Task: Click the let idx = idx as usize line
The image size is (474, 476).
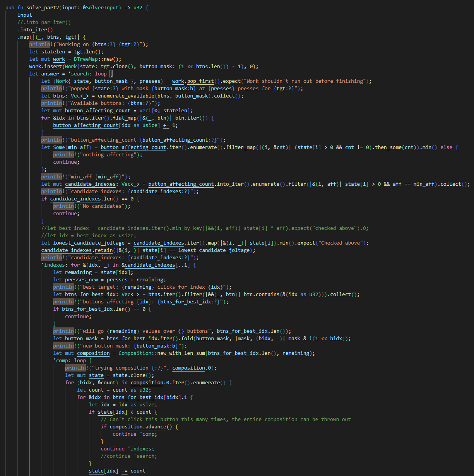Action: (x=123, y=404)
